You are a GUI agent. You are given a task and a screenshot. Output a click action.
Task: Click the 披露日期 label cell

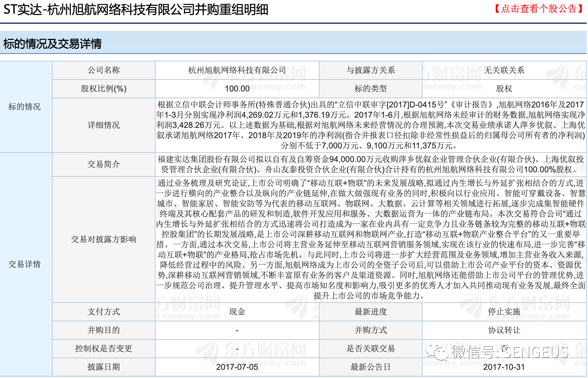point(104,367)
